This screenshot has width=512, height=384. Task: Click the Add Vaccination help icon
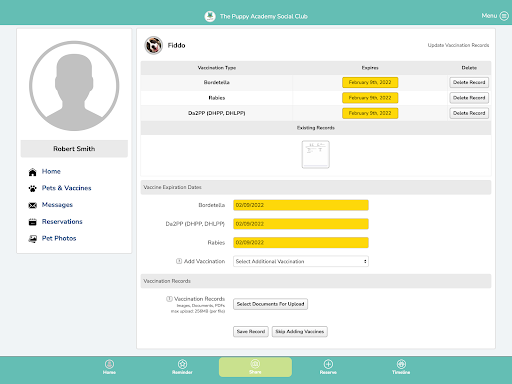179,261
